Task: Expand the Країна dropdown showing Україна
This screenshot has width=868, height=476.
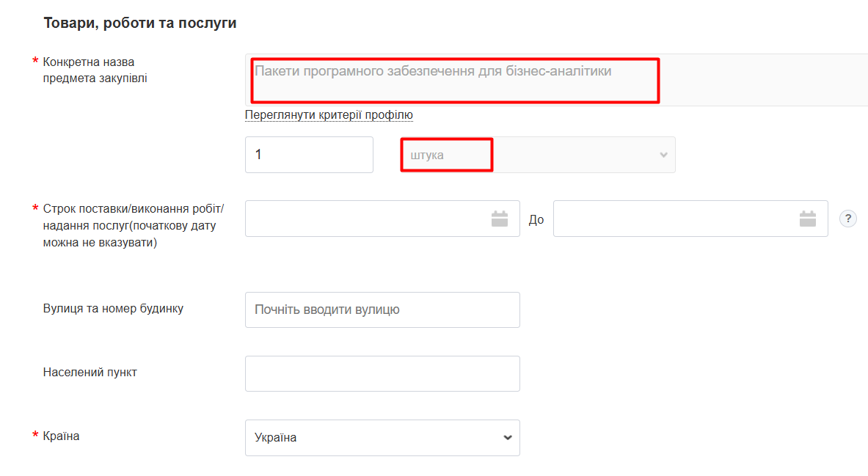Action: coord(382,438)
